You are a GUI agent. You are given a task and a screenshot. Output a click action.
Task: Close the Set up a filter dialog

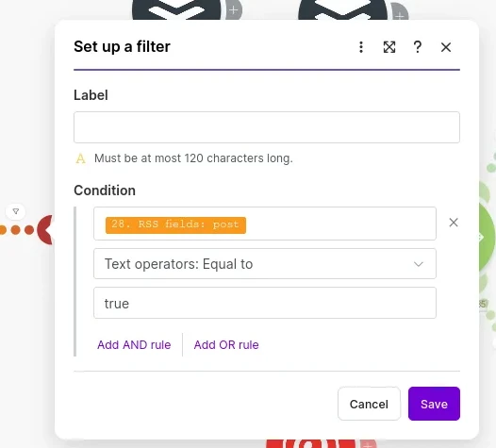[446, 47]
